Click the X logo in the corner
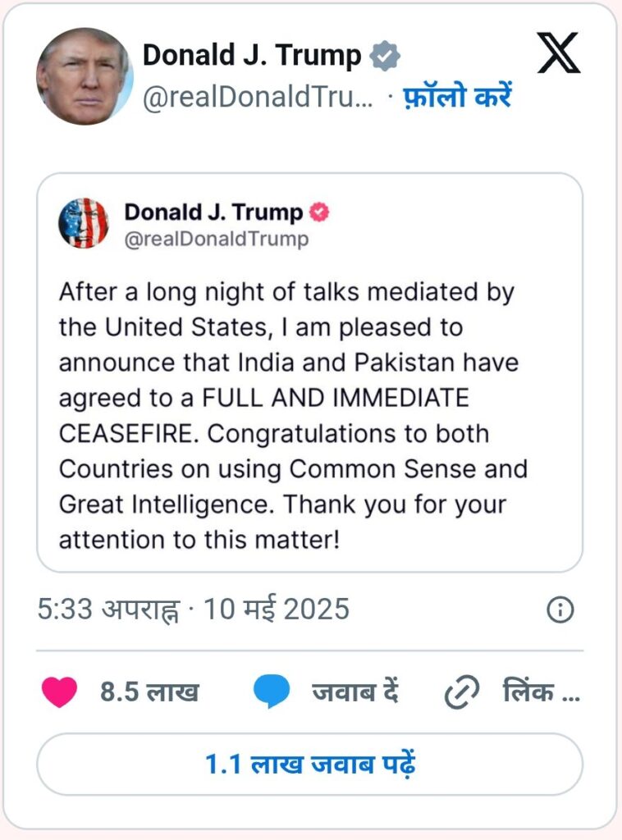Screen dimensions: 622x840 click(x=558, y=53)
